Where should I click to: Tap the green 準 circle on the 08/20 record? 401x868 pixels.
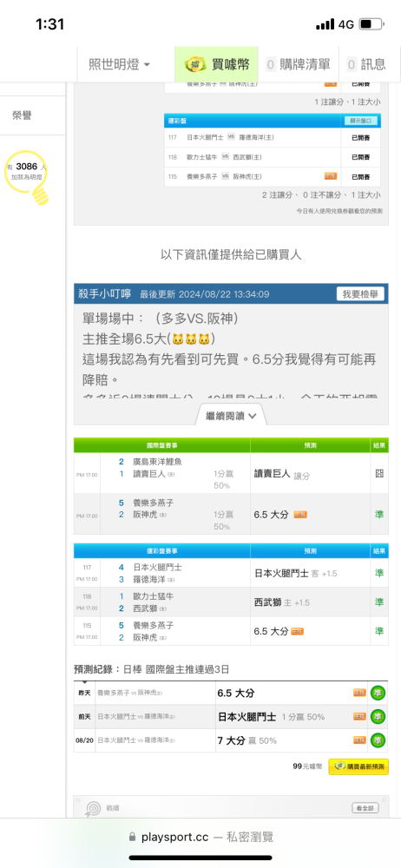click(x=378, y=740)
